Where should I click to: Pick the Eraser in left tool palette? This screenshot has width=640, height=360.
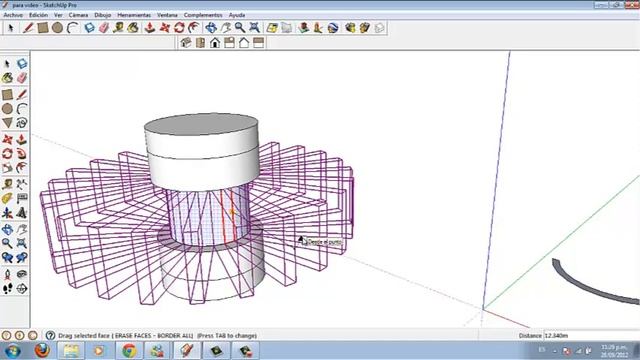point(22,78)
